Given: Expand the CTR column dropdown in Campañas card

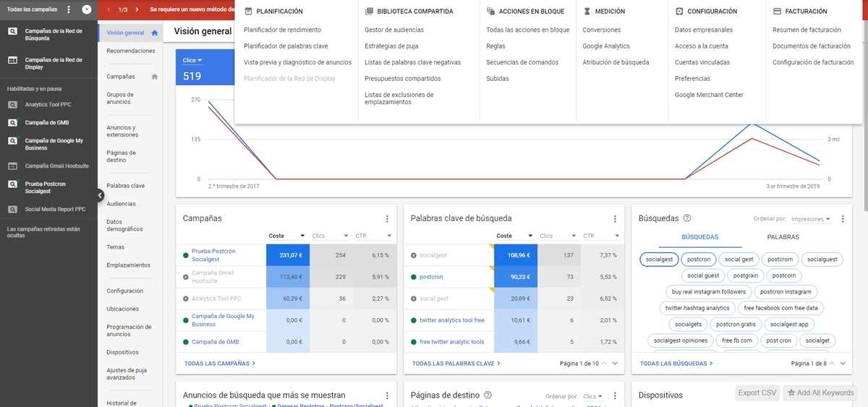Looking at the screenshot, I should coord(389,236).
